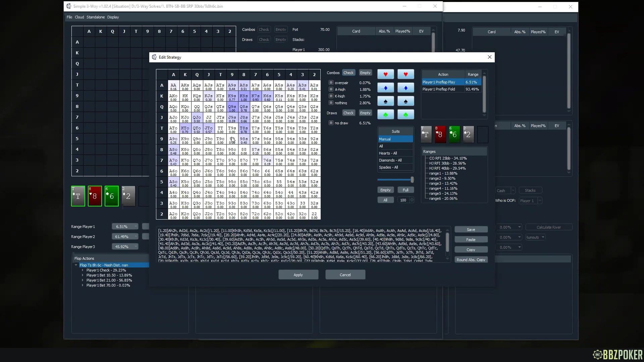Click the left red heart suit button

click(x=385, y=74)
